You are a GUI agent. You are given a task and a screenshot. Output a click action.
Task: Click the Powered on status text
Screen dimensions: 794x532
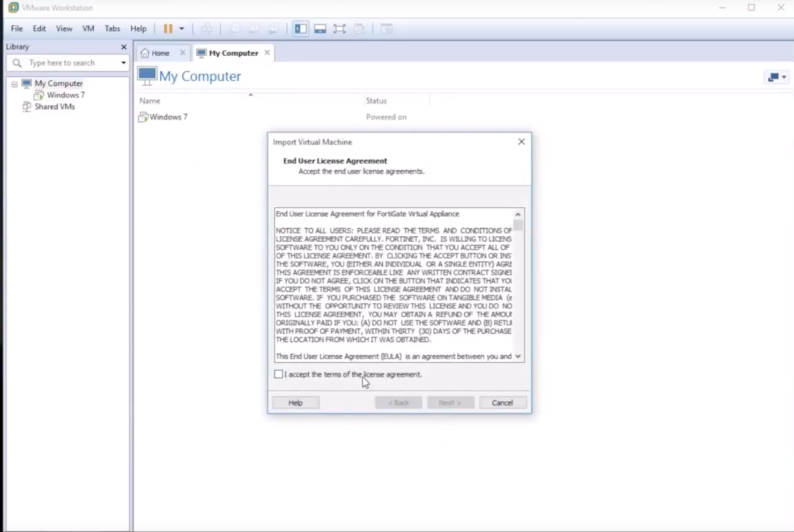tap(386, 117)
